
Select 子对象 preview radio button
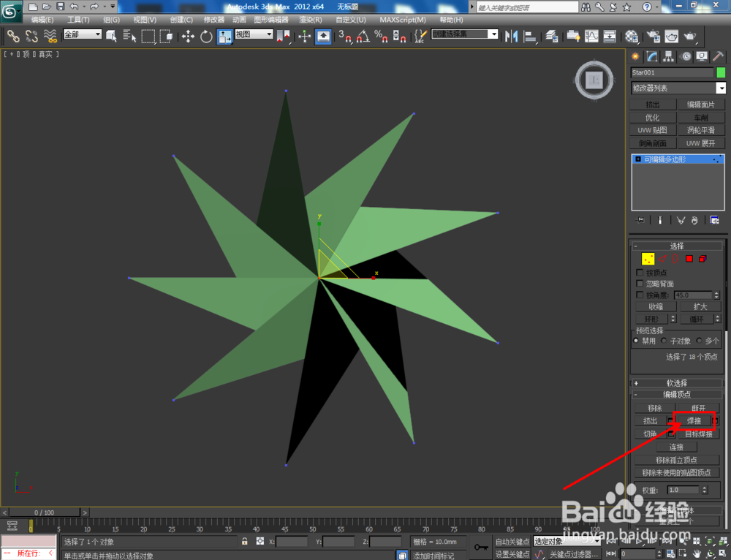[x=664, y=341]
